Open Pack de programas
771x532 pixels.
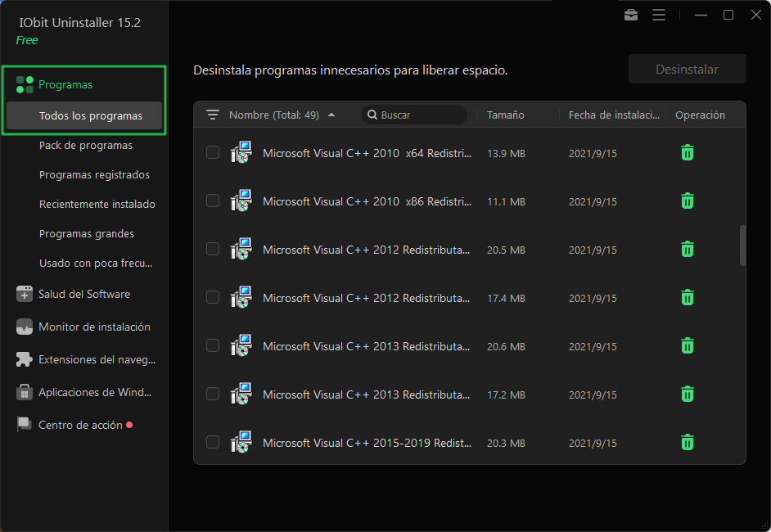click(x=86, y=146)
